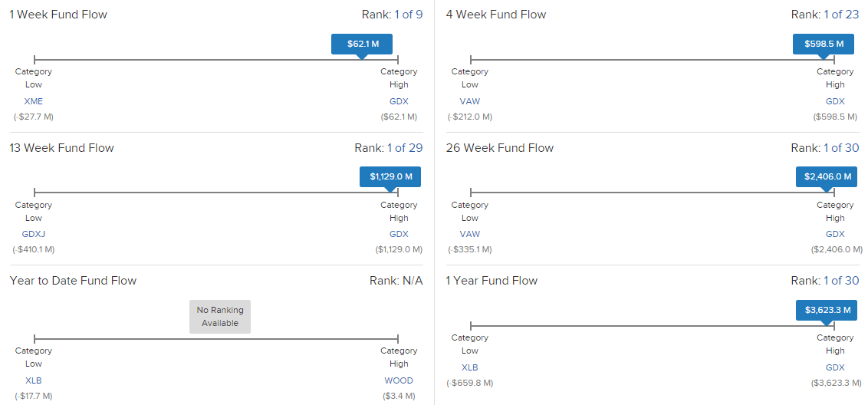Open GDX link under 13 Week Fund Flow
868x405 pixels.
(x=399, y=235)
